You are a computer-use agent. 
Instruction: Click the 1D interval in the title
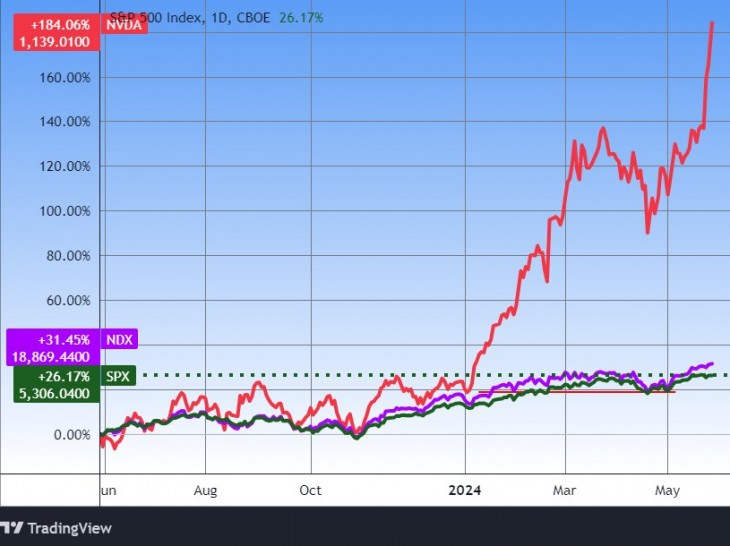219,18
